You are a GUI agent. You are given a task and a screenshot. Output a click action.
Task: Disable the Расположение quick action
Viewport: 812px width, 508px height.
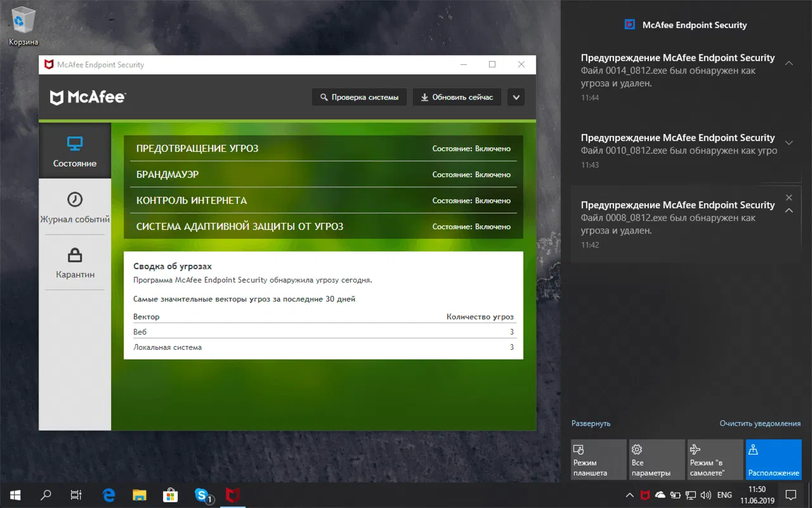[773, 458]
